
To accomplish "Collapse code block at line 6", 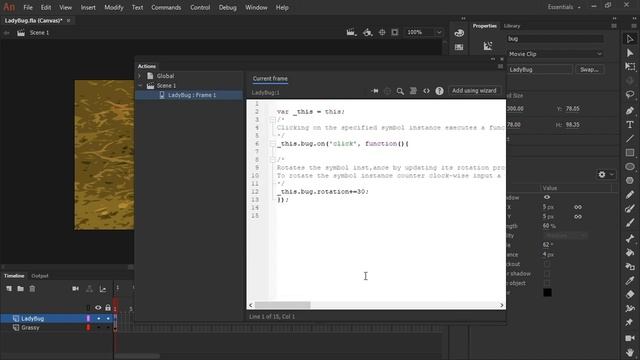I will point(273,144).
